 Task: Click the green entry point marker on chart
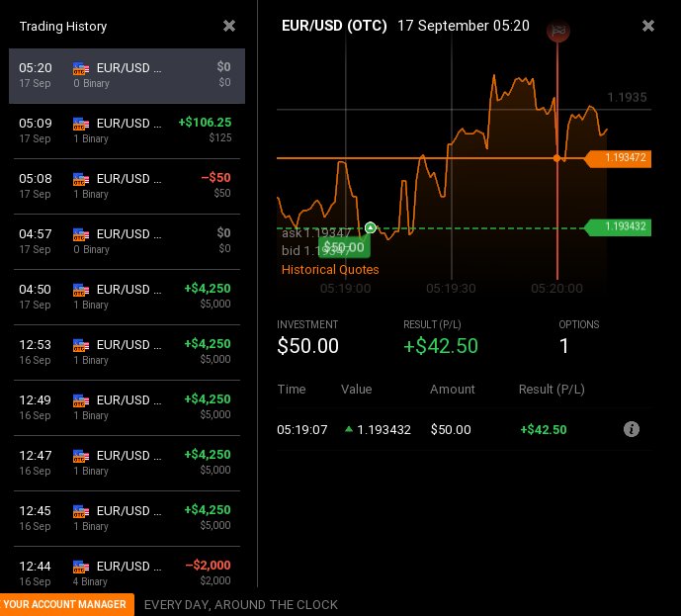click(370, 227)
